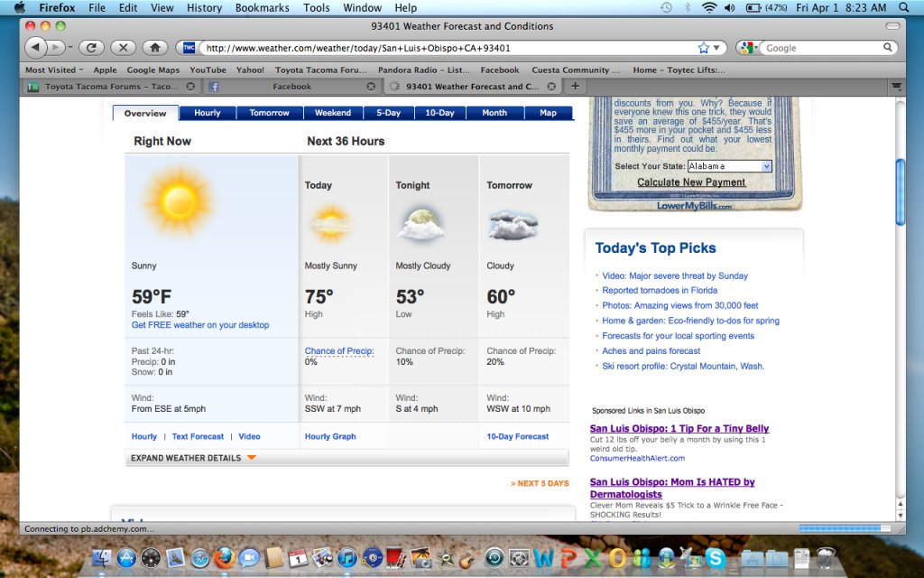Open YouTube bookmark in bookmarks bar
Viewport: 924px width, 578px height.
(x=208, y=70)
